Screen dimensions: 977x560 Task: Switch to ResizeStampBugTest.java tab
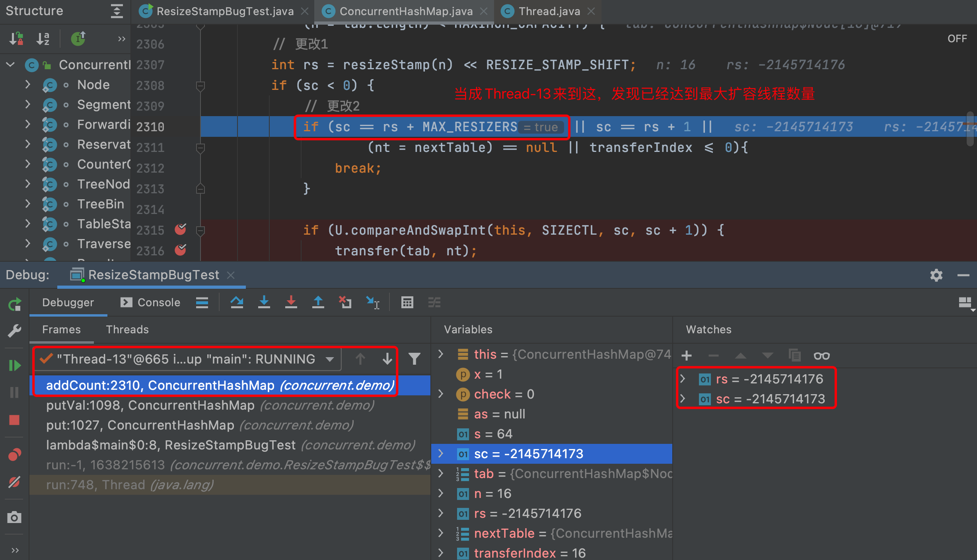tap(225, 11)
